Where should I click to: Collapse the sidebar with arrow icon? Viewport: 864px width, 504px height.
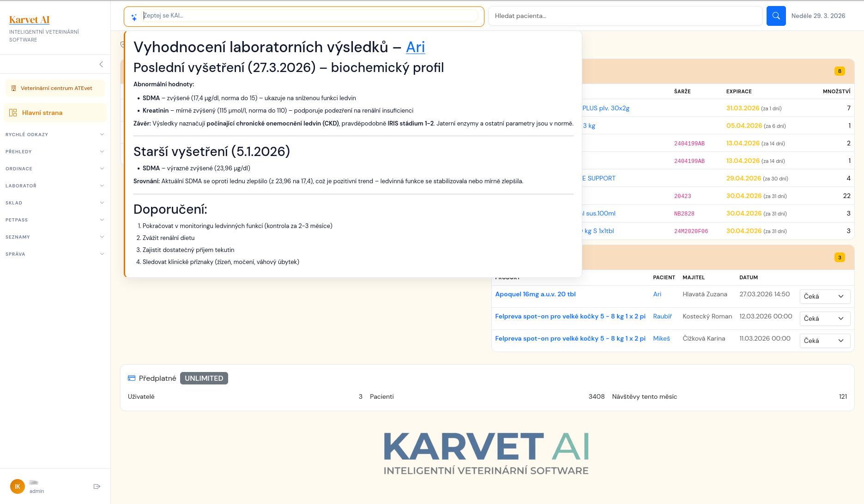[x=101, y=65]
